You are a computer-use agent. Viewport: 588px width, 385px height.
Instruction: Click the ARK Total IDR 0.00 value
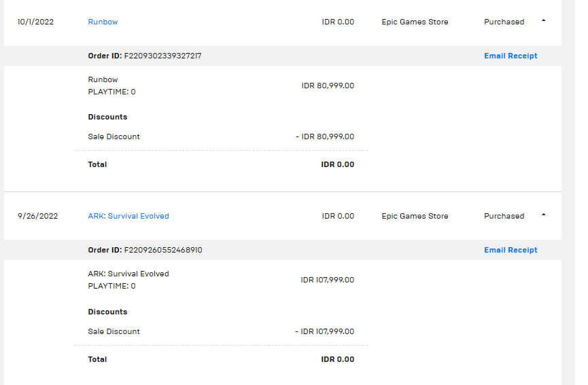[x=337, y=359]
